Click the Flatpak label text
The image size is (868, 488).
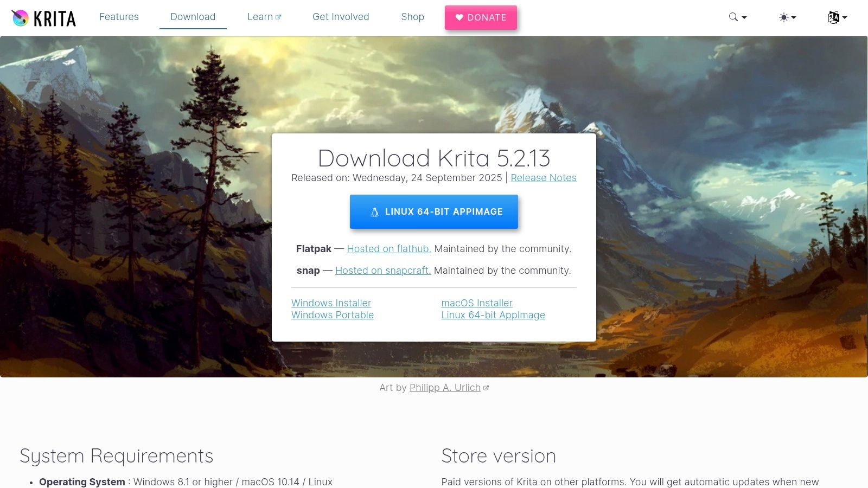coord(314,249)
